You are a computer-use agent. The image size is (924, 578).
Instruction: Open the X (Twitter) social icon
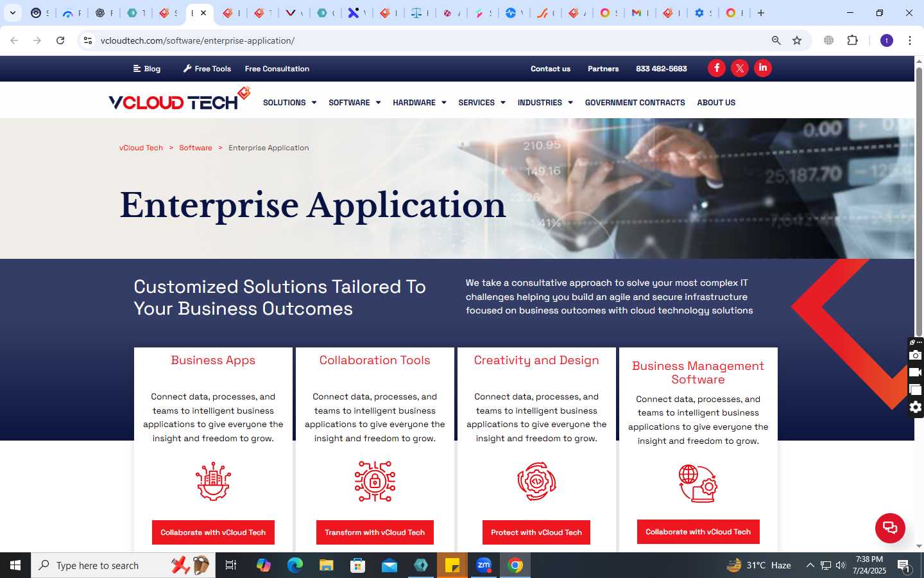point(740,68)
